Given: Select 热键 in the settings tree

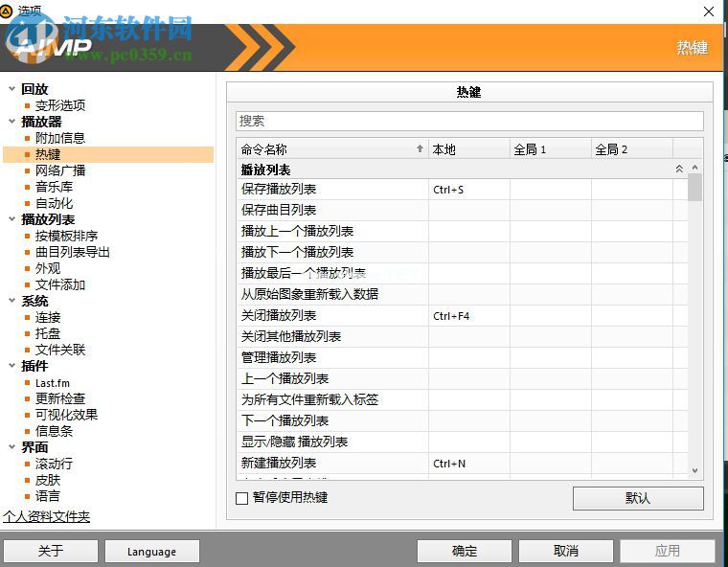Looking at the screenshot, I should click(x=48, y=154).
